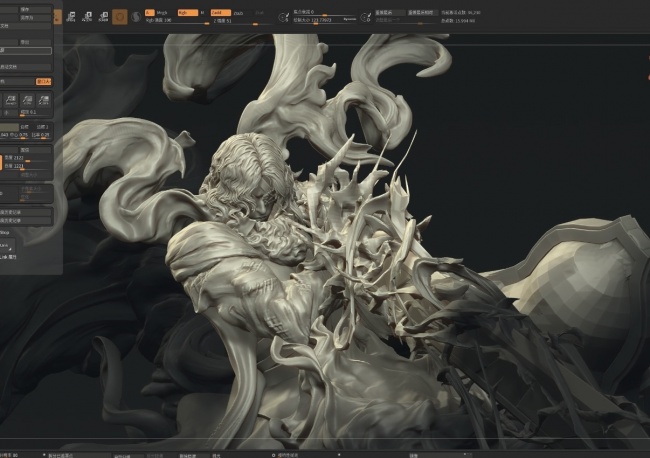Click the focal shift brush icon
Image resolution: width=650 pixels, height=458 pixels.
point(284,17)
